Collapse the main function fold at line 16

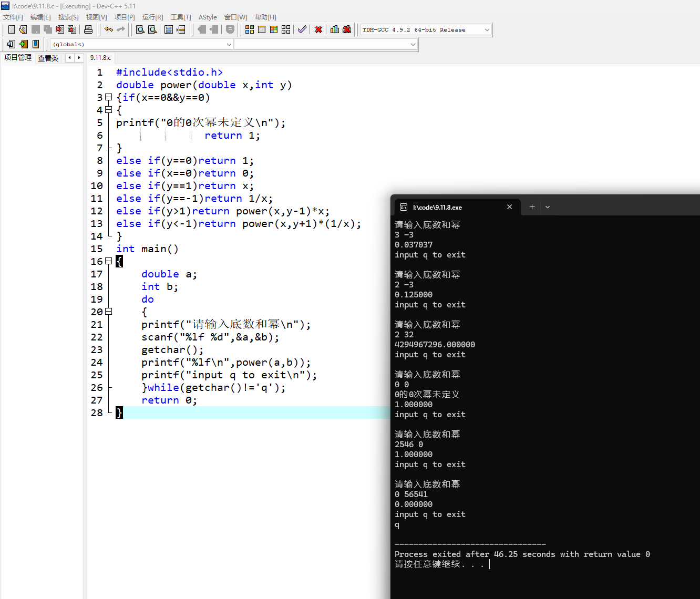108,261
